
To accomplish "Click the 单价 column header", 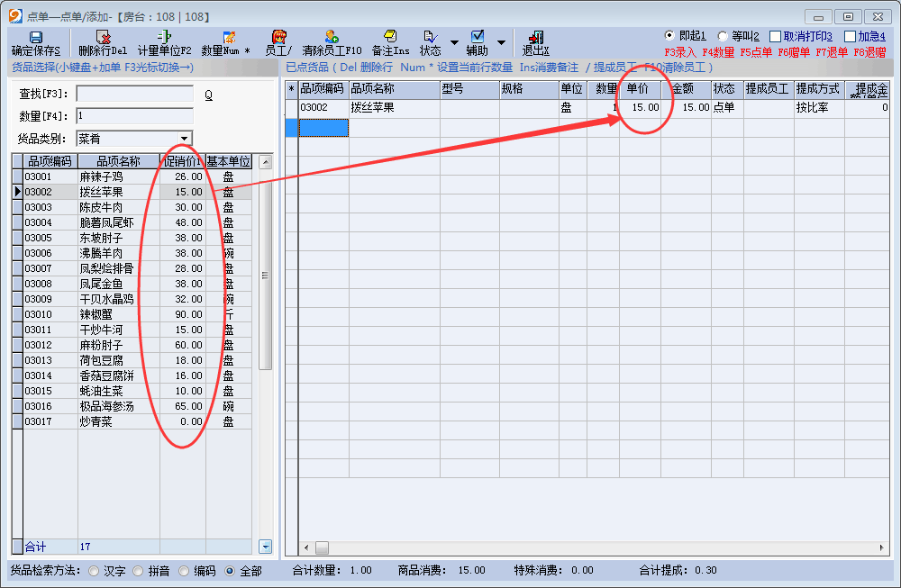I will 639,88.
